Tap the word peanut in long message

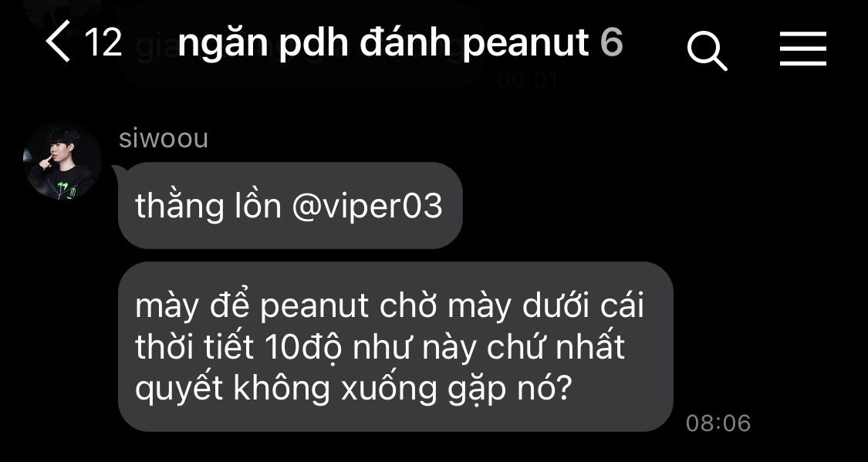tap(315, 306)
